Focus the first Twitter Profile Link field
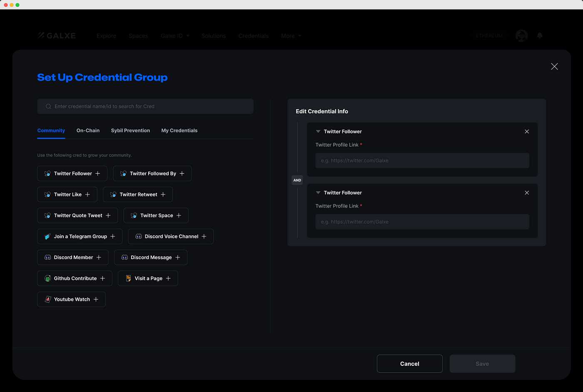Image resolution: width=583 pixels, height=392 pixels. 422,160
